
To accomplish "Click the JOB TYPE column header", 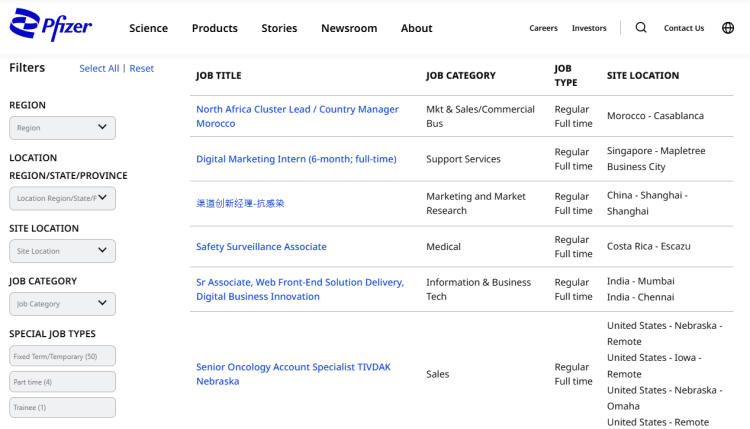I will pyautogui.click(x=566, y=76).
